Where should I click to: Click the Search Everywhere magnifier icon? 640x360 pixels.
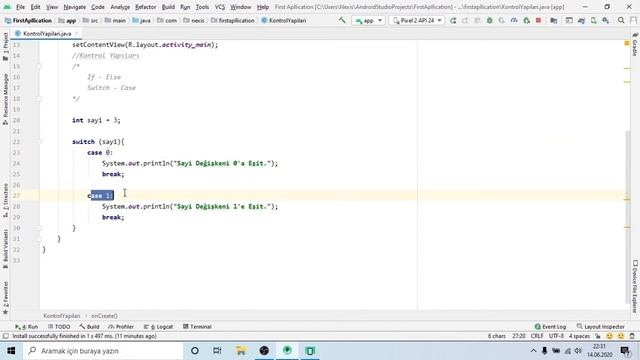click(x=621, y=20)
